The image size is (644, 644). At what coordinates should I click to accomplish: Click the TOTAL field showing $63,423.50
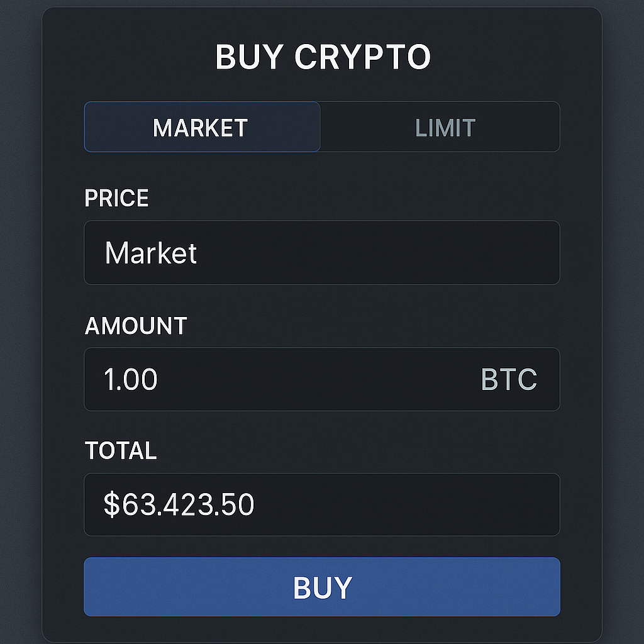[322, 504]
